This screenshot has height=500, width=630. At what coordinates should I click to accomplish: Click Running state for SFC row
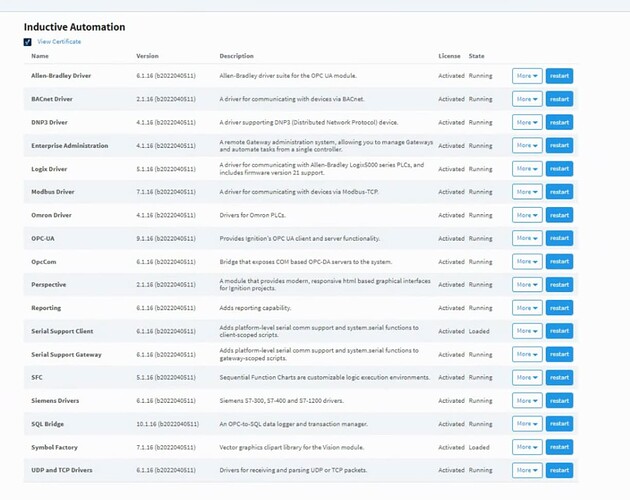coord(480,377)
